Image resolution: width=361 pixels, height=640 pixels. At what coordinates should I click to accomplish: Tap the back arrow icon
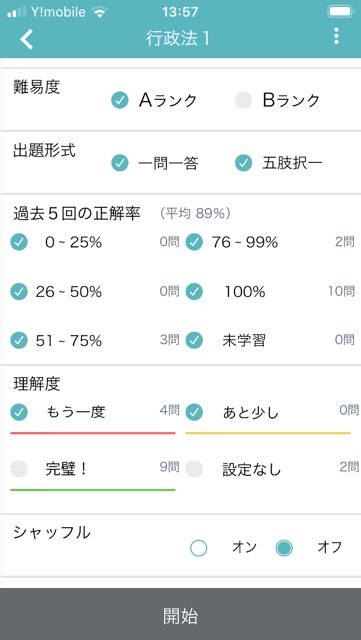[x=26, y=39]
